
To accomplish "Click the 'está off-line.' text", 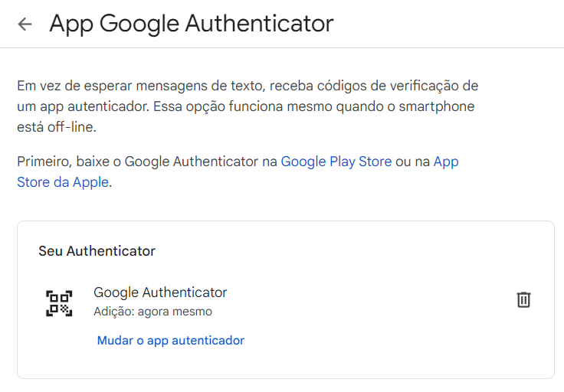I will point(57,127).
